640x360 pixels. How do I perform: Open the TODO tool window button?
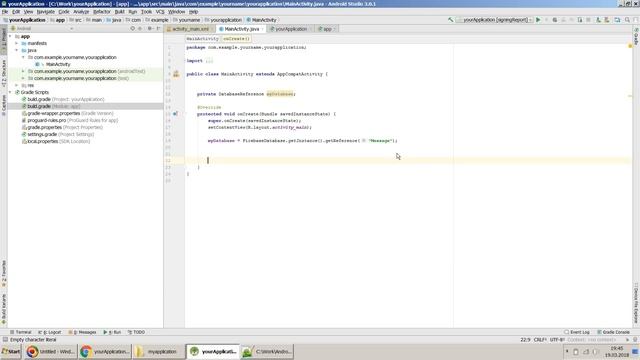(x=136, y=332)
